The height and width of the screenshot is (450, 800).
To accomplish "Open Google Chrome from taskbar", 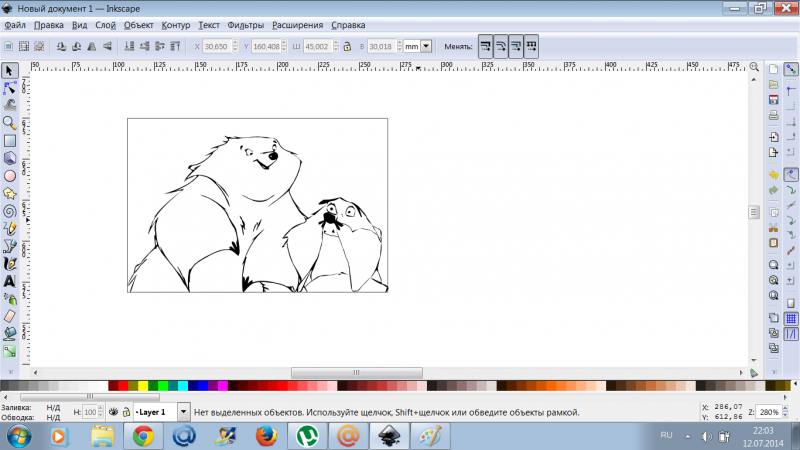I will click(143, 437).
